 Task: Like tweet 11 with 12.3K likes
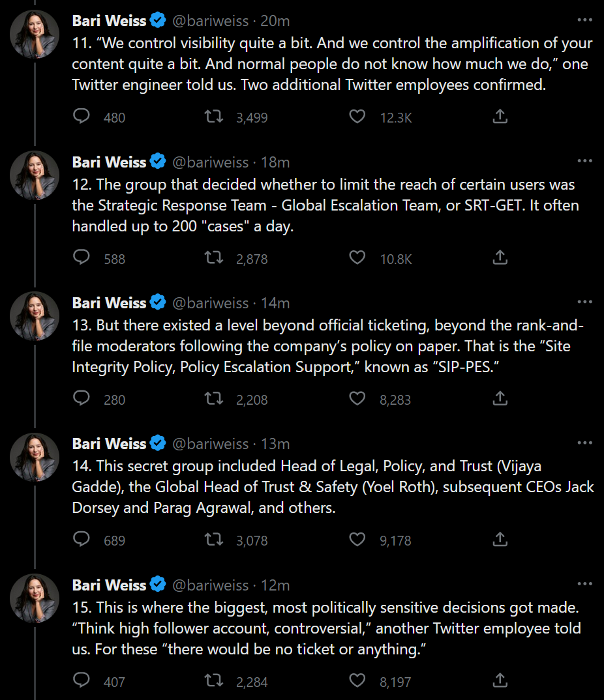coord(357,117)
